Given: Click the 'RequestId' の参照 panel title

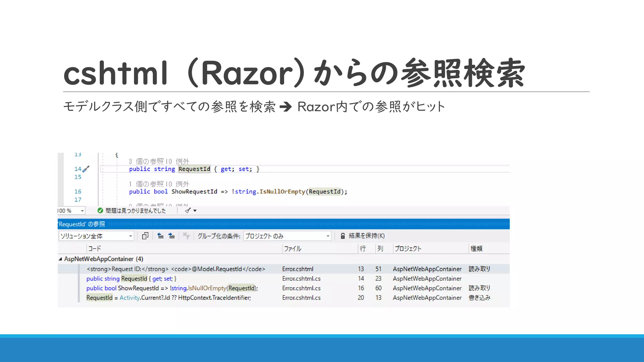Looking at the screenshot, I should (81, 224).
